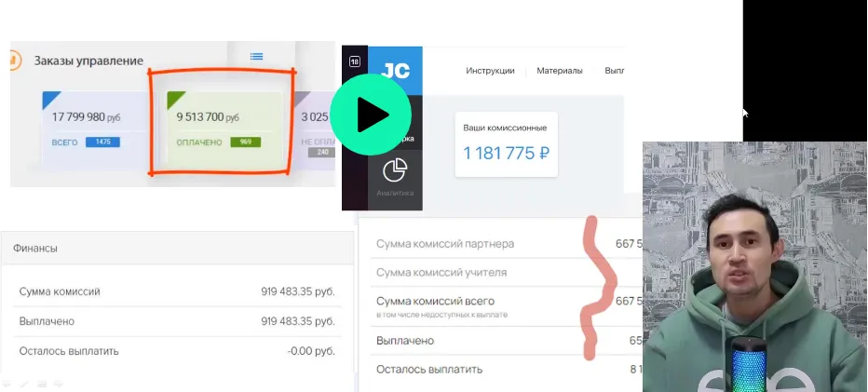
Task: Click the blue 1475 ВСЕГО badge
Action: [x=103, y=142]
